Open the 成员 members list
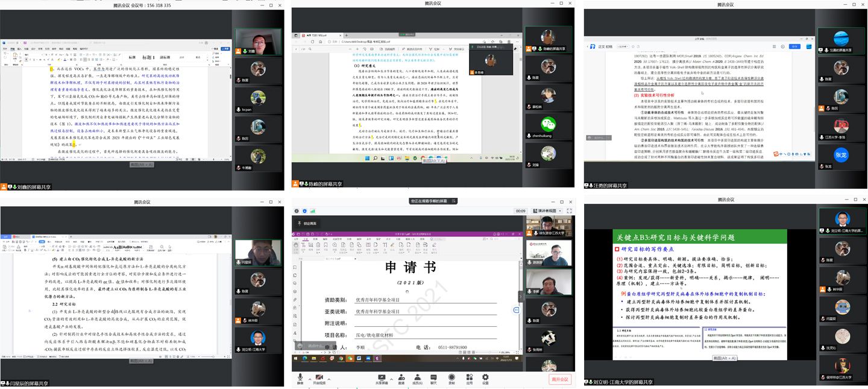The width and height of the screenshot is (868, 389). (x=417, y=377)
